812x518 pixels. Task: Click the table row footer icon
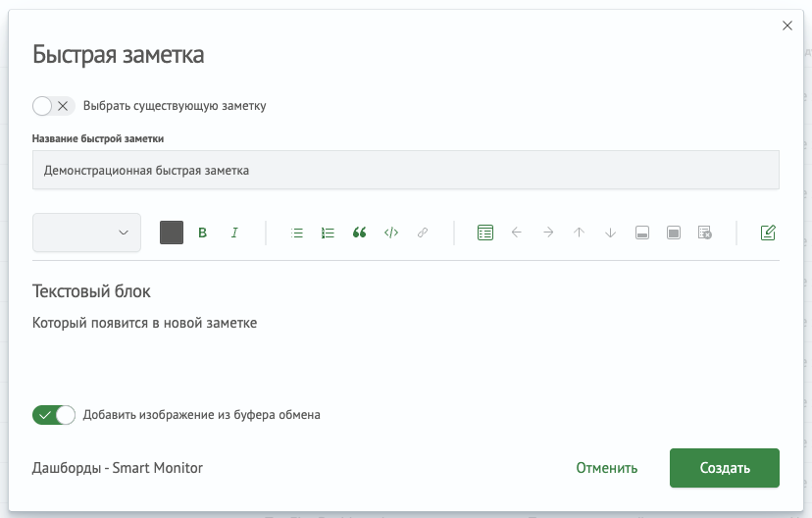tap(642, 233)
